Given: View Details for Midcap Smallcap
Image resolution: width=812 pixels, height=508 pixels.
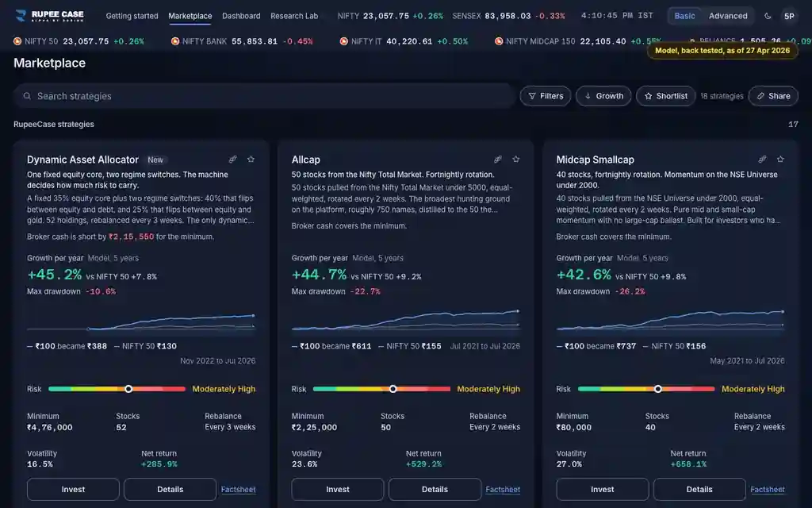Looking at the screenshot, I should [699, 489].
